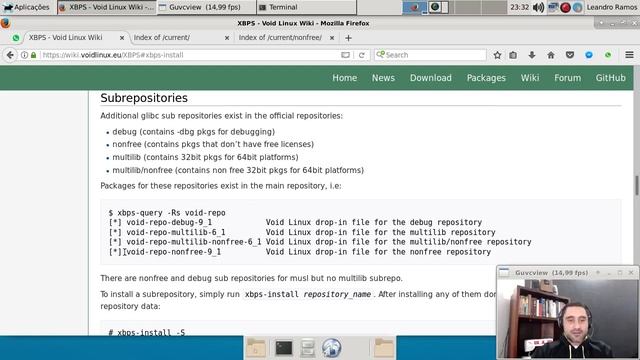
Task: Open the downloads arrow icon
Action: pos(532,55)
